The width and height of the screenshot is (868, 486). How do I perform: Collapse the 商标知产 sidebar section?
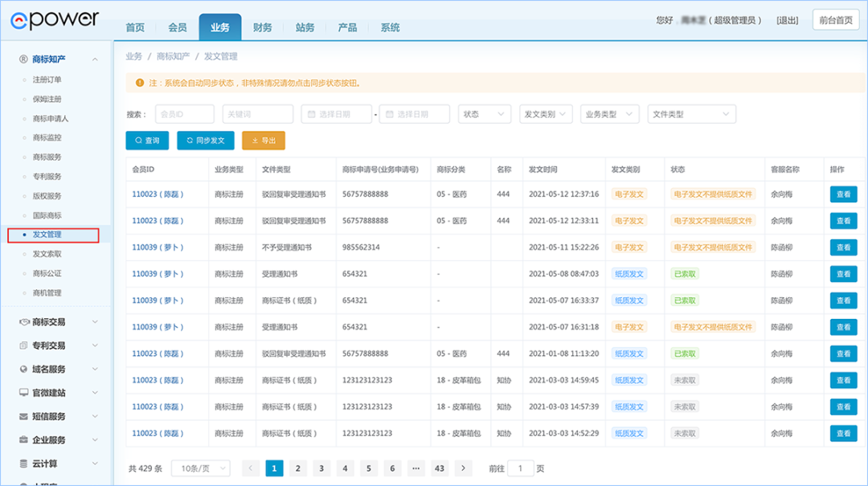point(95,59)
